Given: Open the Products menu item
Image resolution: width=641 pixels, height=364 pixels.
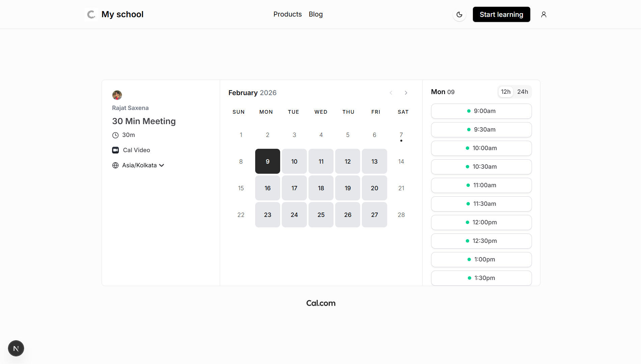Looking at the screenshot, I should [287, 14].
